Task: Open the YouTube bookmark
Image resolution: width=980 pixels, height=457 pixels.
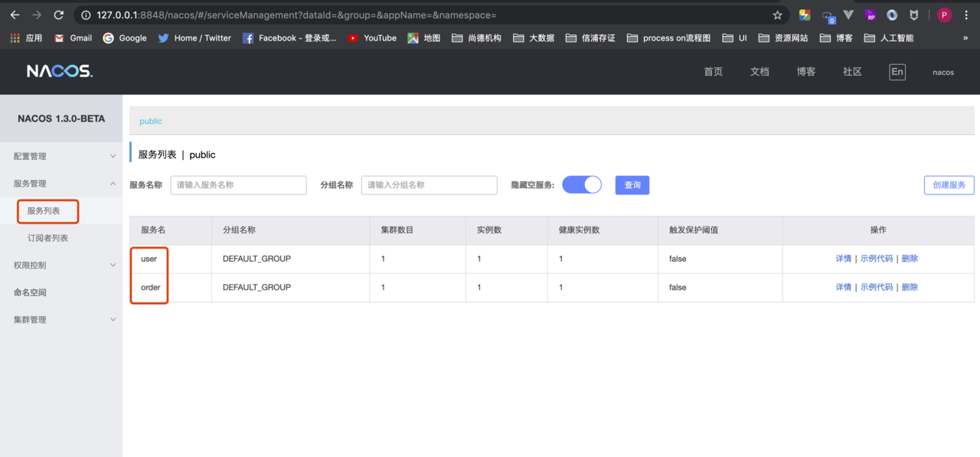Action: 372,38
